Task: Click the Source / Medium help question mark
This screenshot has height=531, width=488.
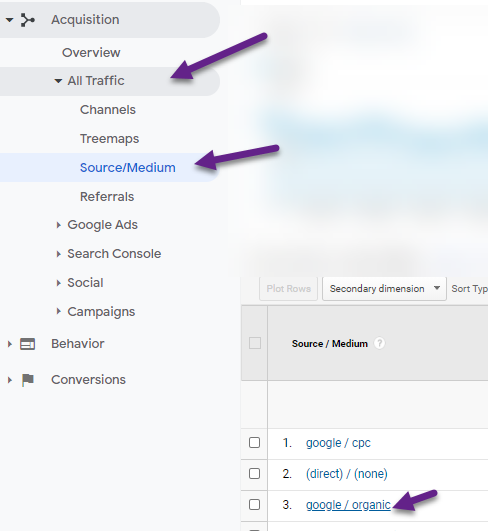Action: [x=379, y=343]
